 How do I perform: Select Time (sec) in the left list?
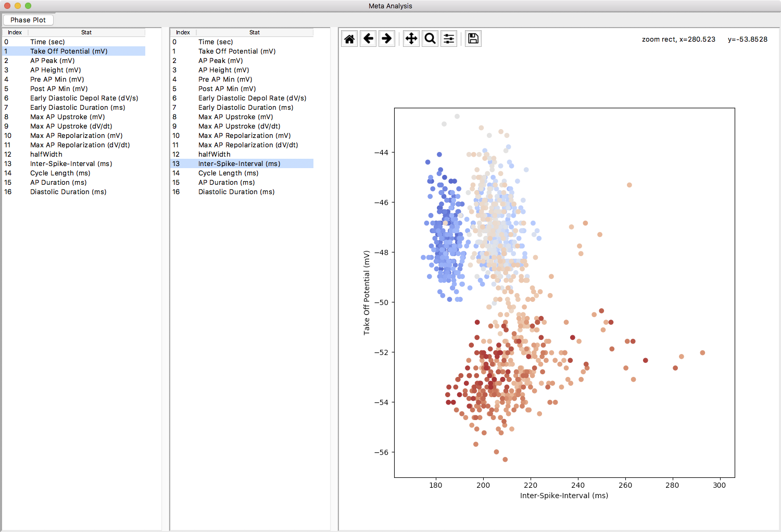point(73,42)
